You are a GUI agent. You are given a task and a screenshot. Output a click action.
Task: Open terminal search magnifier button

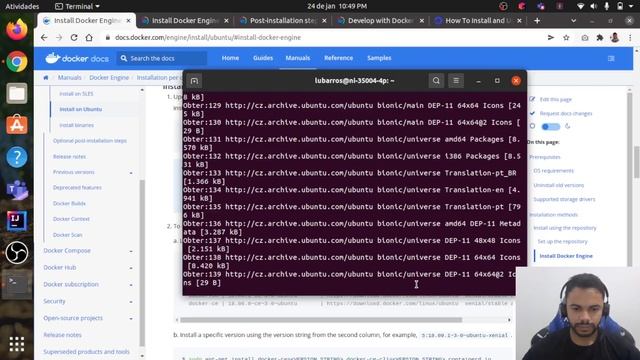click(436, 81)
